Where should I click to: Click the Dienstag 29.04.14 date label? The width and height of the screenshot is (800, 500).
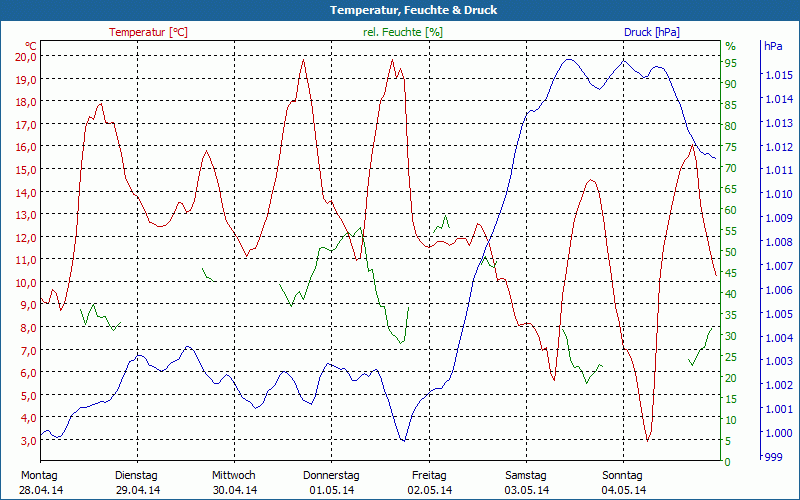pyautogui.click(x=138, y=482)
